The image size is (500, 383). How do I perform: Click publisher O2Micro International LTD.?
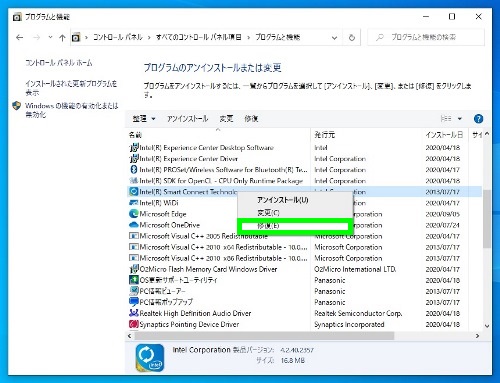click(355, 269)
